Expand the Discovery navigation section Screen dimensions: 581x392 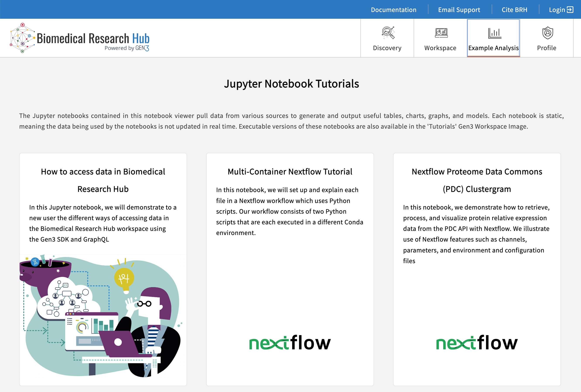[x=387, y=38]
